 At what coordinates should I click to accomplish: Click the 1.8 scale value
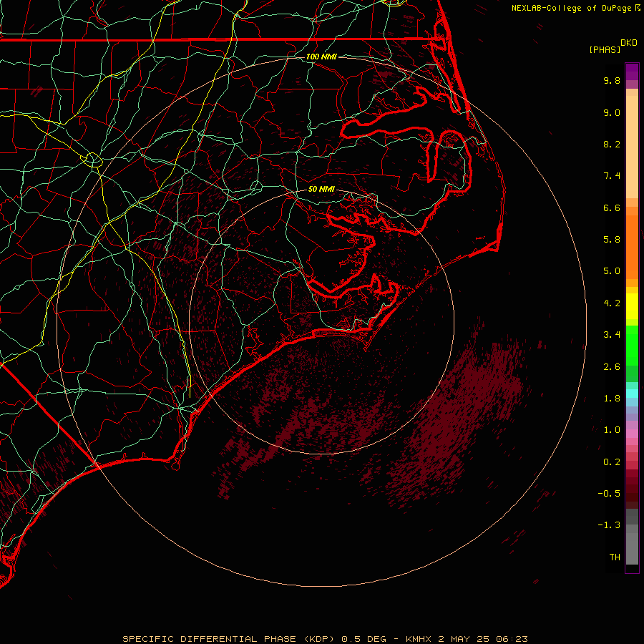[x=612, y=399]
